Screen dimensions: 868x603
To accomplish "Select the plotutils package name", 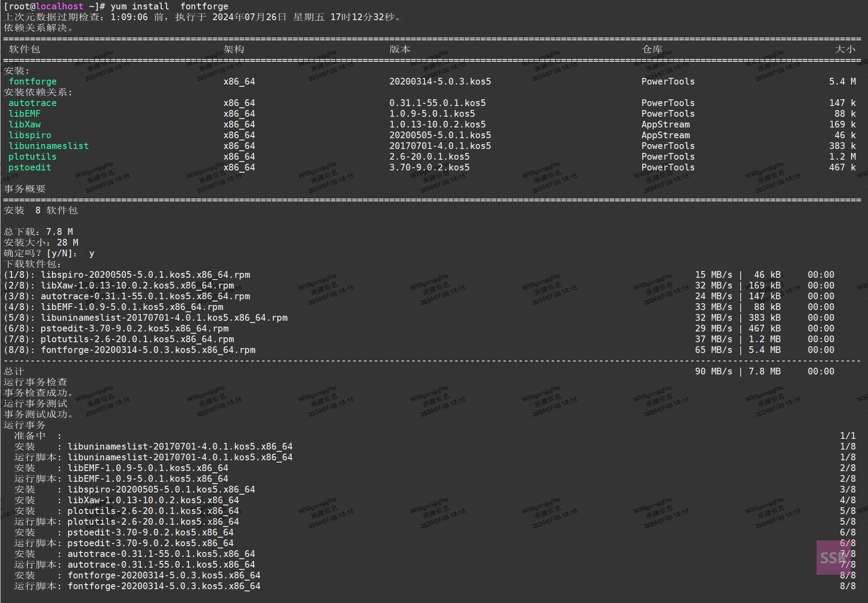I will tap(32, 157).
